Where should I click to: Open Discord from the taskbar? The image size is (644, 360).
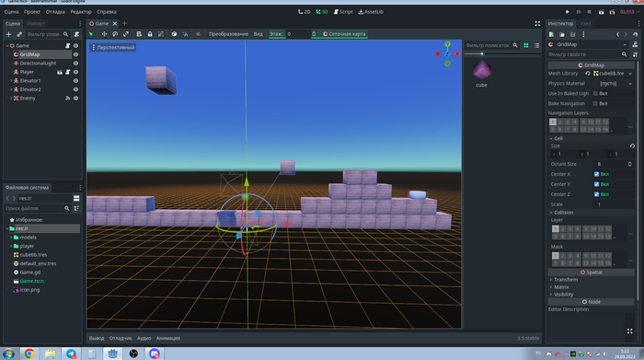pos(155,354)
